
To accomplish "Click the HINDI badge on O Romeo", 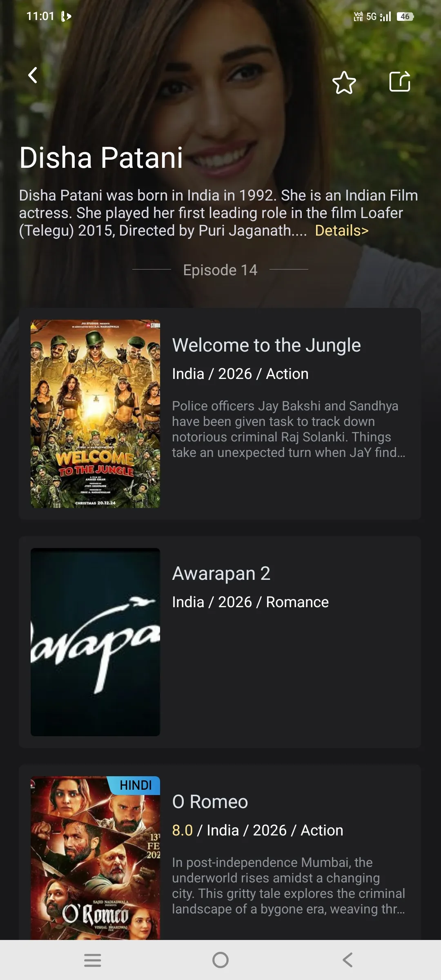I will coord(135,785).
